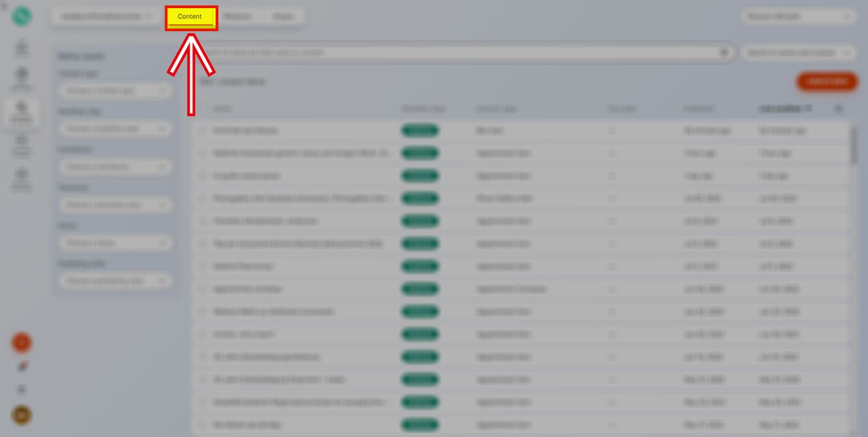Open the highlighted Content tab
Viewport: 868px width, 437px height.
(191, 17)
